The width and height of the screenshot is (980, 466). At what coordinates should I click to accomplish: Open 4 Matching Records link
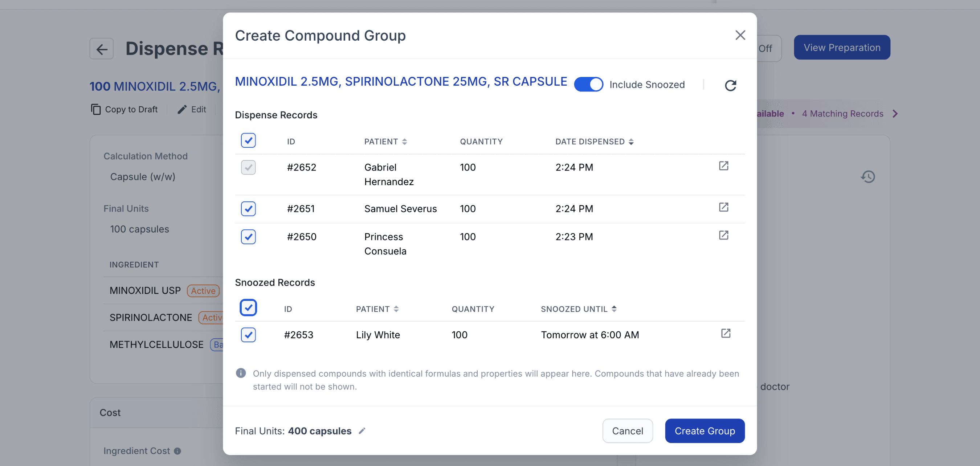842,114
